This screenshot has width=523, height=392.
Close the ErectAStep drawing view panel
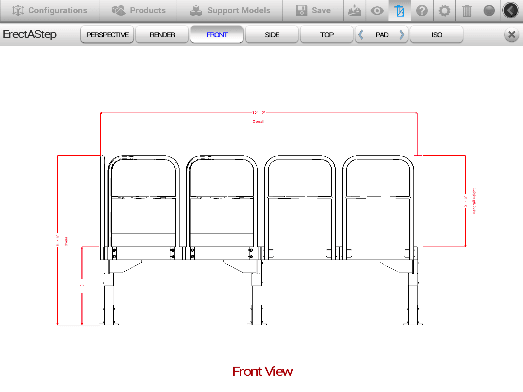coord(511,34)
